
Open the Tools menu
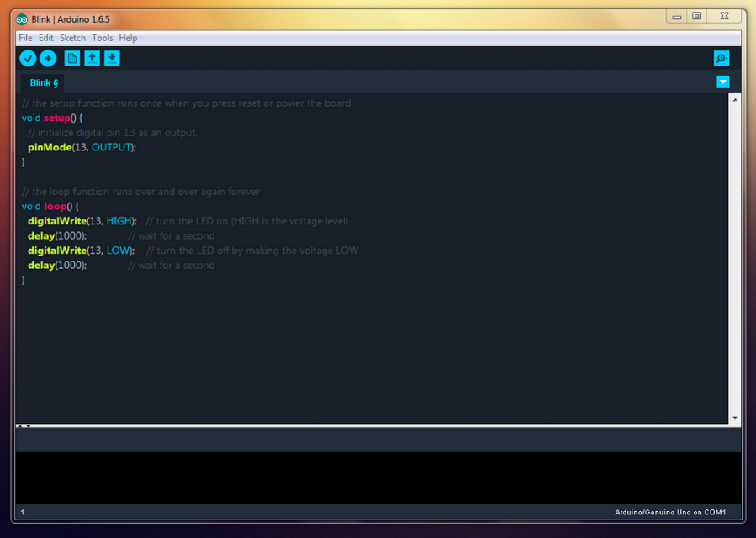click(x=102, y=38)
